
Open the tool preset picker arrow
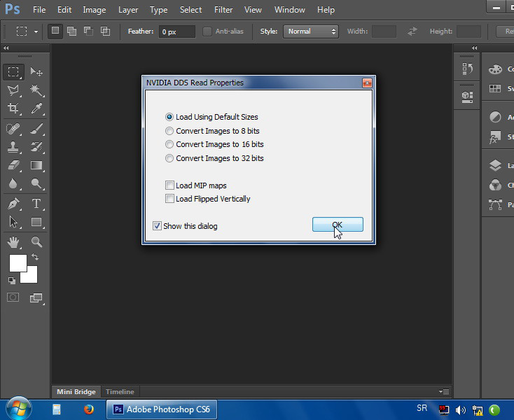point(36,31)
